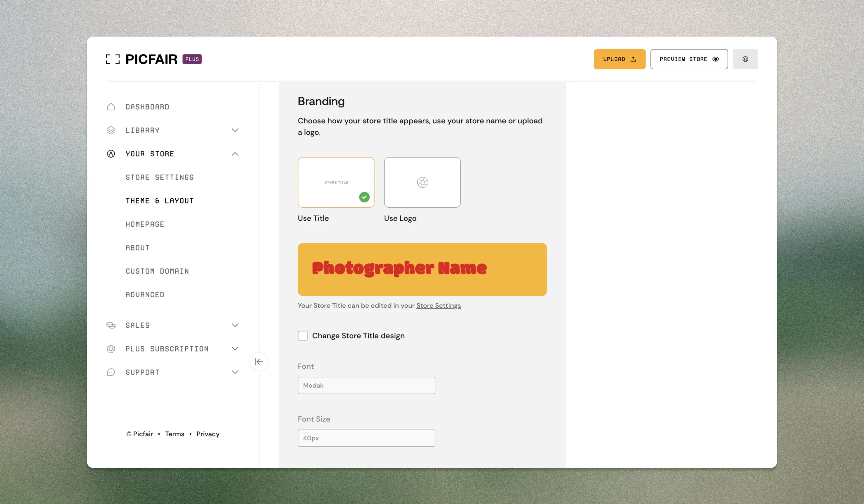Open Theme & Layout in sidebar
This screenshot has width=864, height=504.
coord(159,201)
